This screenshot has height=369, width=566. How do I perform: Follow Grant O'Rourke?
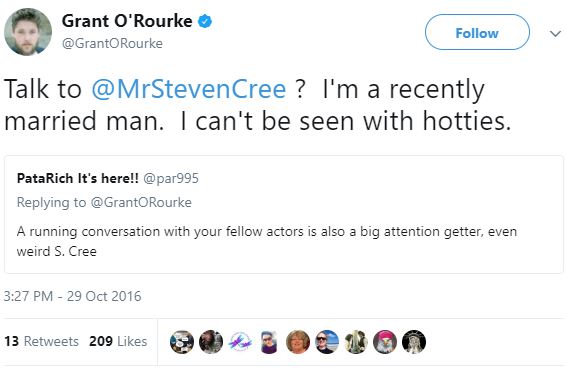(x=477, y=32)
